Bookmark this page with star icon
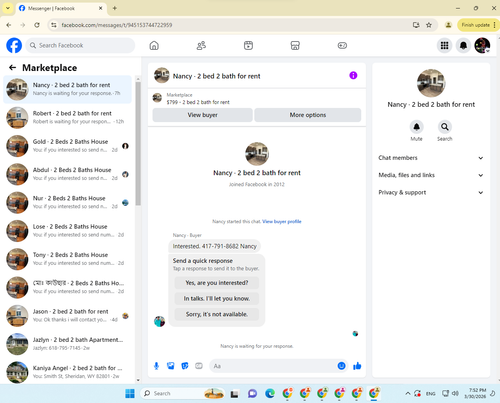This screenshot has height=403, width=500. coord(429,25)
